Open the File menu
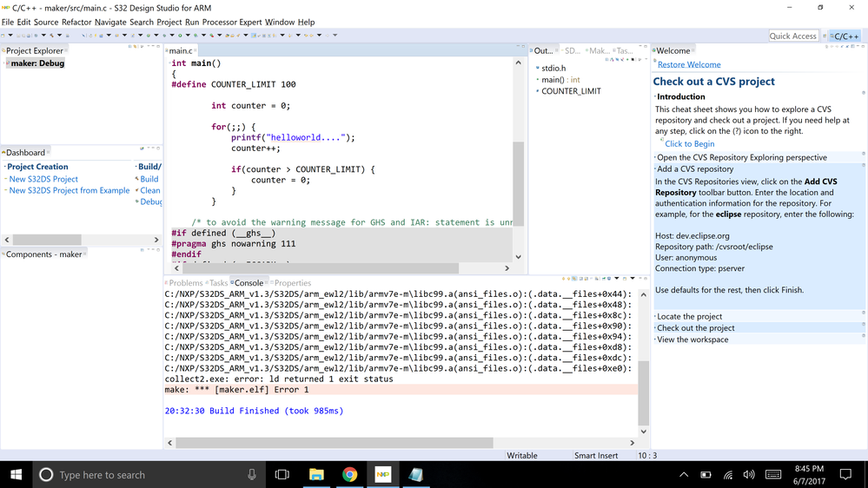The height and width of the screenshot is (488, 868). [7, 22]
